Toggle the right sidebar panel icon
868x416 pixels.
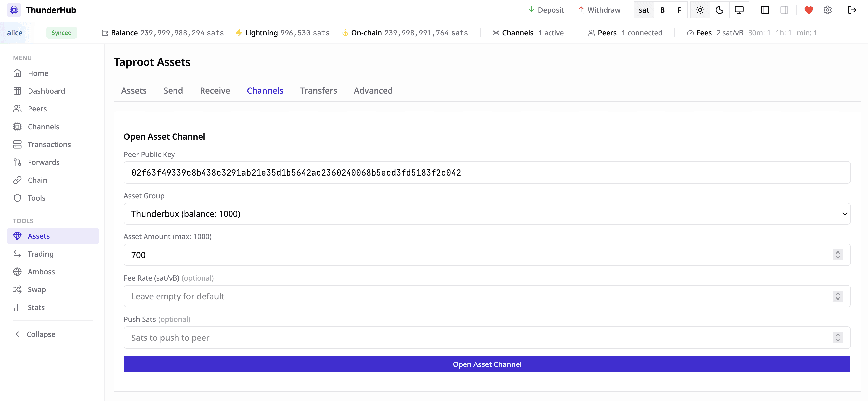point(784,10)
